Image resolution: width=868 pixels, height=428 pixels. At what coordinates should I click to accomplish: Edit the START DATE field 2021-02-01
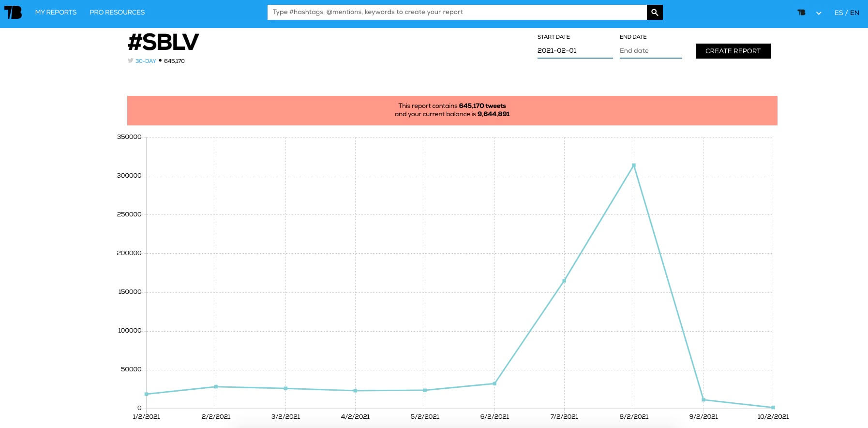click(x=575, y=51)
